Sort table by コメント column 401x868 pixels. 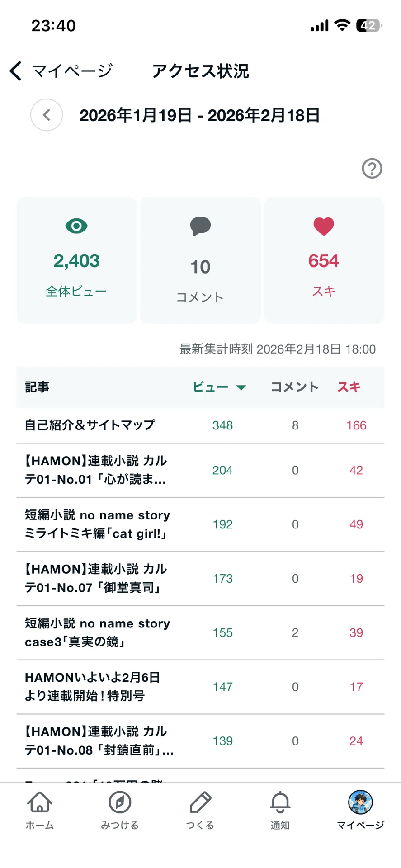(x=295, y=387)
